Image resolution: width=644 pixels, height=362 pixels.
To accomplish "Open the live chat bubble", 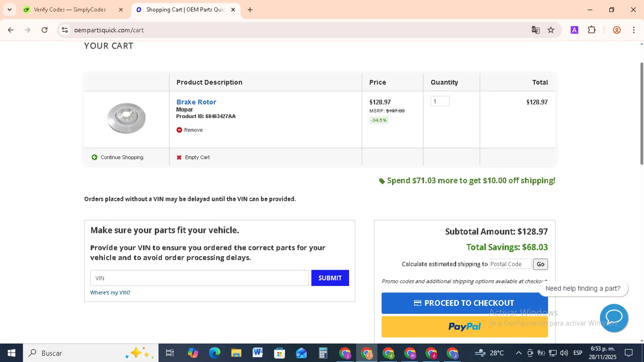I will pos(614,318).
